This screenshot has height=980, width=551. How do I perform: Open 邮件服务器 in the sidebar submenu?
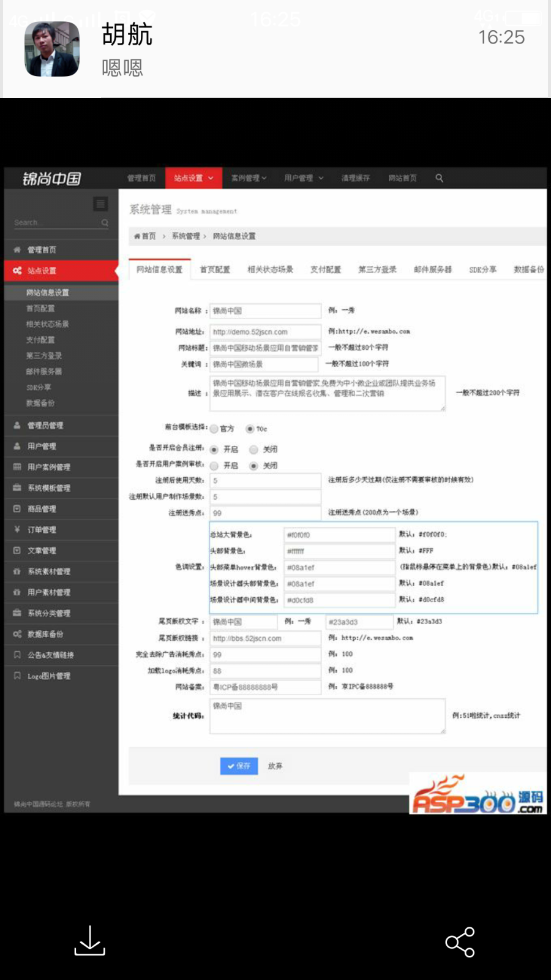pyautogui.click(x=43, y=371)
